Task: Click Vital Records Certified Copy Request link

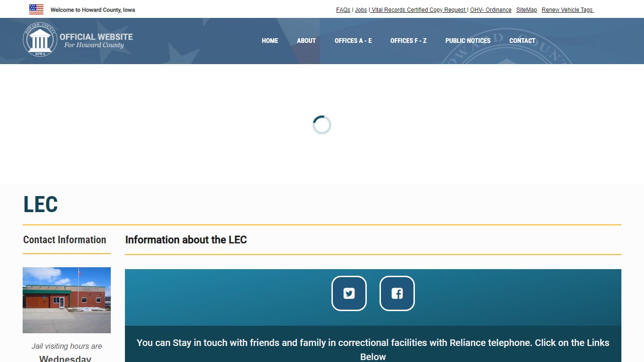Action: point(419,10)
